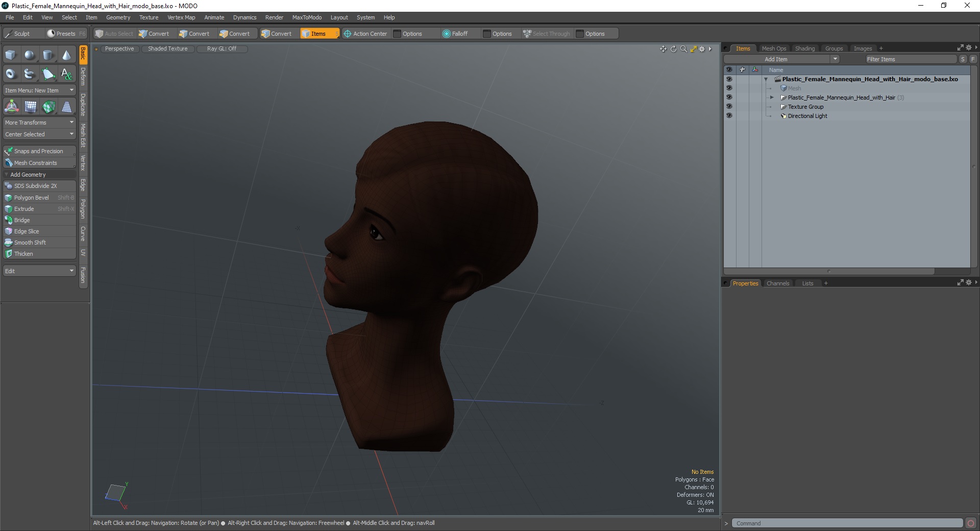
Task: Open the Edit dropdown in tool panel
Action: coord(39,271)
